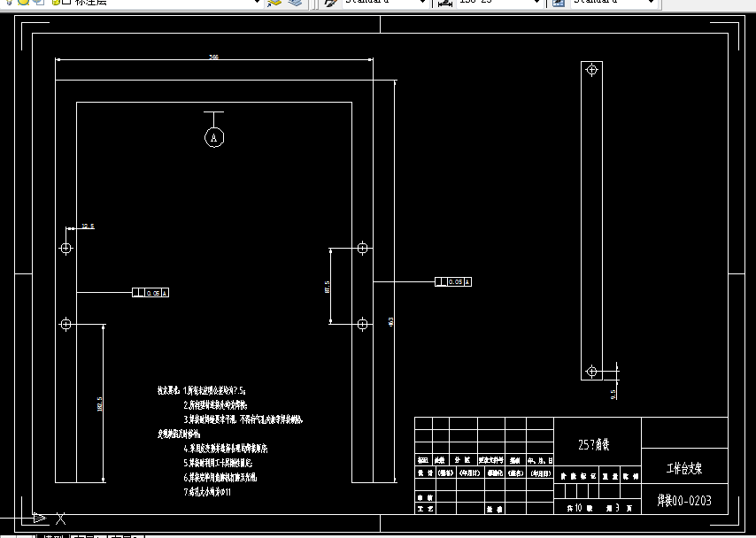Select the 阶段标记 title block cell
The width and height of the screenshot is (756, 538).
click(576, 476)
